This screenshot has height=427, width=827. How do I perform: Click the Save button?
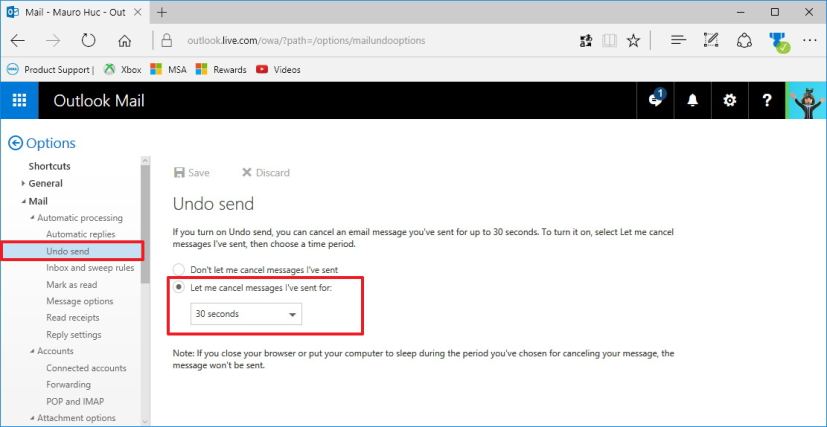click(191, 173)
